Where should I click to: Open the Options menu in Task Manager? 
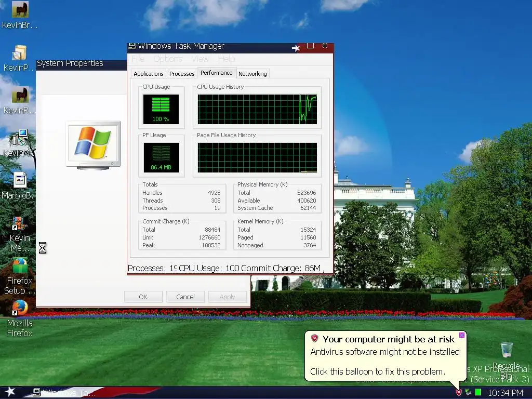168,59
